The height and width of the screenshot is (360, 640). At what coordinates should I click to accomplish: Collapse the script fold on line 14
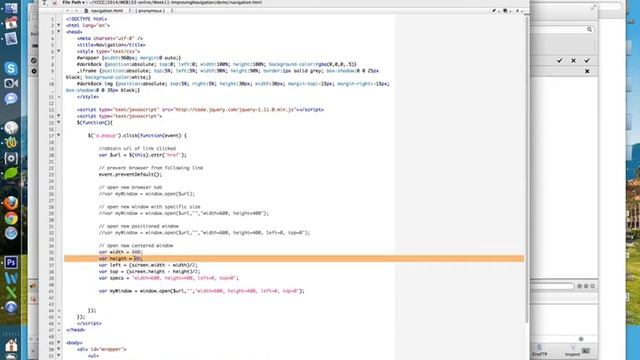[x=59, y=116]
